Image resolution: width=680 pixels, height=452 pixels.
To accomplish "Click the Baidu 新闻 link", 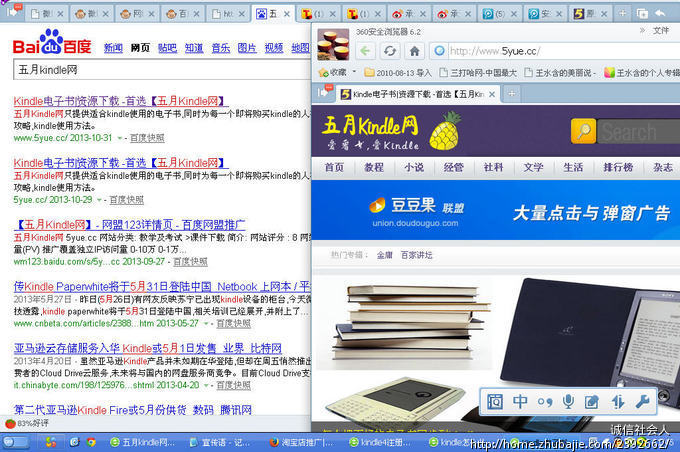I will 113,48.
